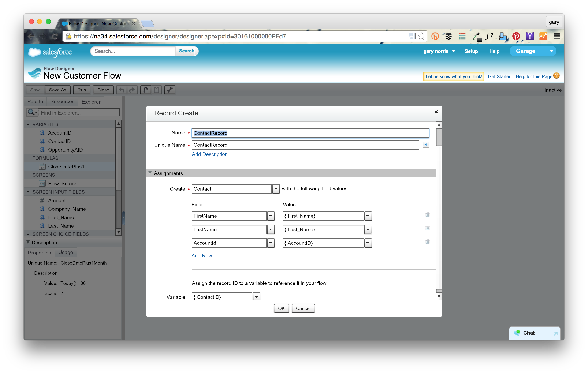Open the Variable {!ContactID} dropdown
The image size is (588, 374).
(256, 297)
